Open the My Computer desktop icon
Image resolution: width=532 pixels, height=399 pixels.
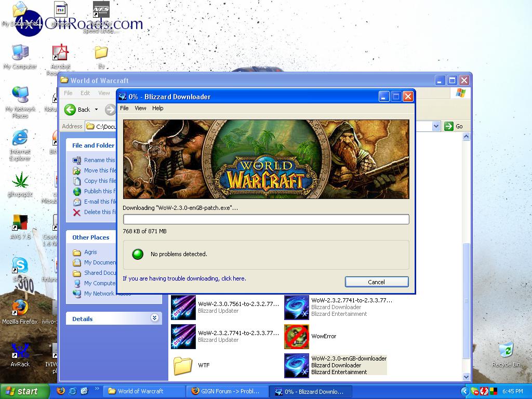[x=20, y=52]
